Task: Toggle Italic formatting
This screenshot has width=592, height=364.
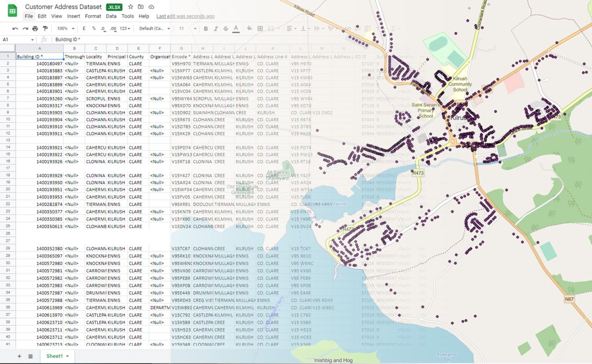Action: pos(216,29)
